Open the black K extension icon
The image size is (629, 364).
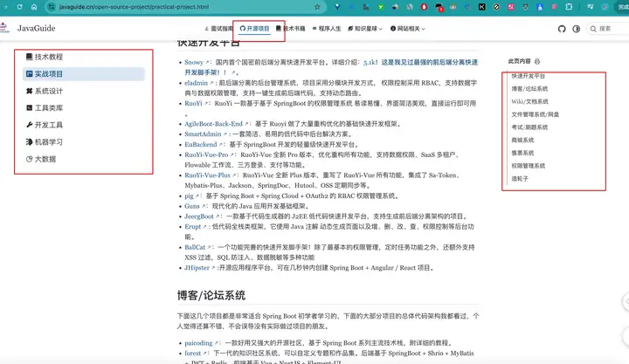(x=481, y=7)
